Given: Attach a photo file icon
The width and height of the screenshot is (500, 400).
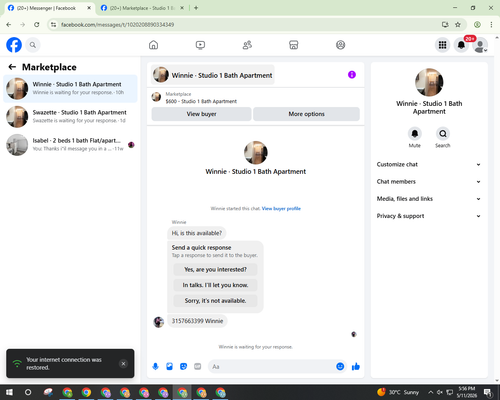Looking at the screenshot, I should (x=169, y=367).
